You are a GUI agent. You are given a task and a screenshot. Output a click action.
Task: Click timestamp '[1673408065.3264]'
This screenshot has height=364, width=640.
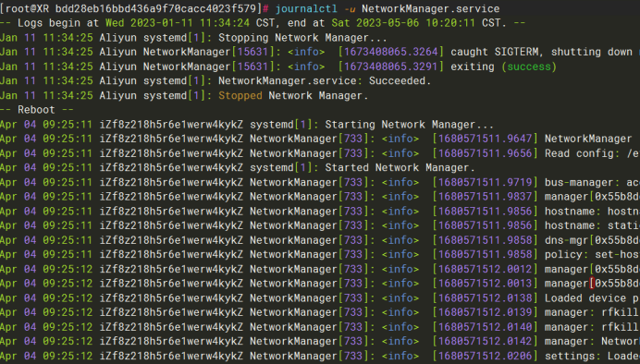[x=390, y=52]
